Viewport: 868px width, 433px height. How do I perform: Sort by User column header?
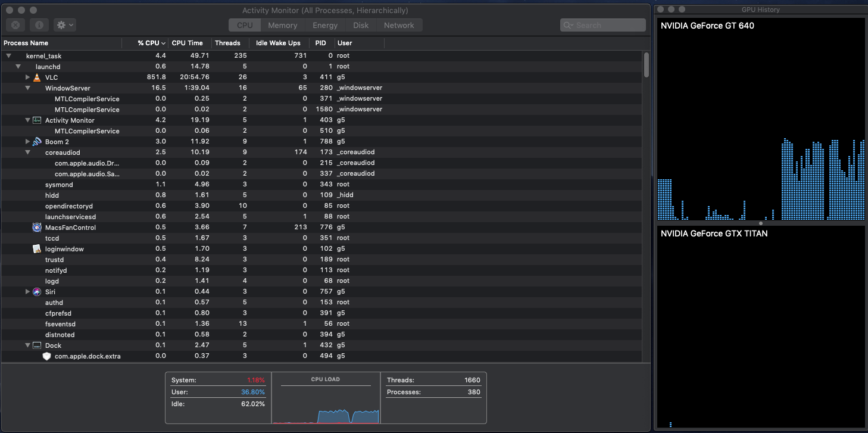coord(360,43)
